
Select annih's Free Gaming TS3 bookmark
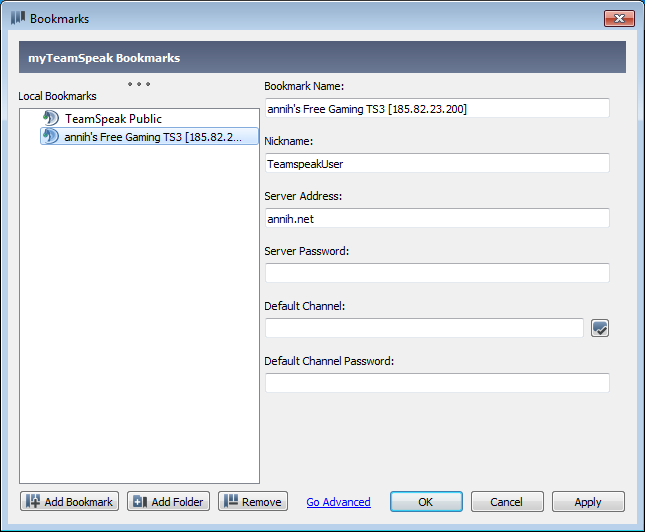(x=152, y=137)
